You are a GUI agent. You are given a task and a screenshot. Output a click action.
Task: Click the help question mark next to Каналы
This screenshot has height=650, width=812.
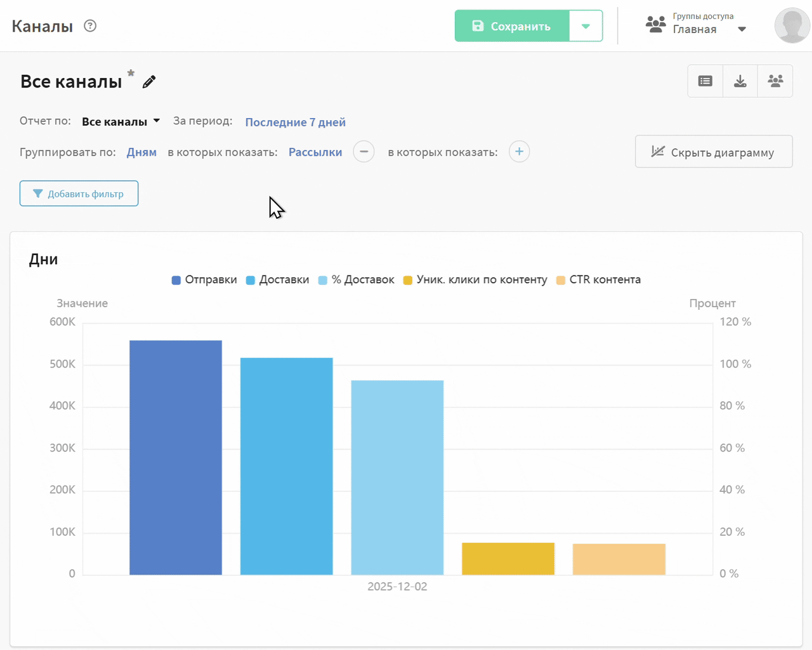[90, 26]
